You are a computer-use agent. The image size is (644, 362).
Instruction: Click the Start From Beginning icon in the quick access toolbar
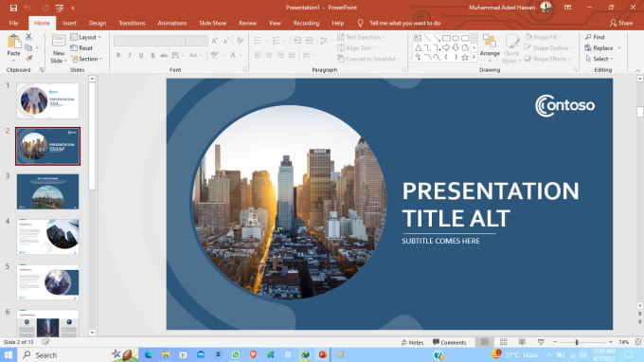click(60, 8)
